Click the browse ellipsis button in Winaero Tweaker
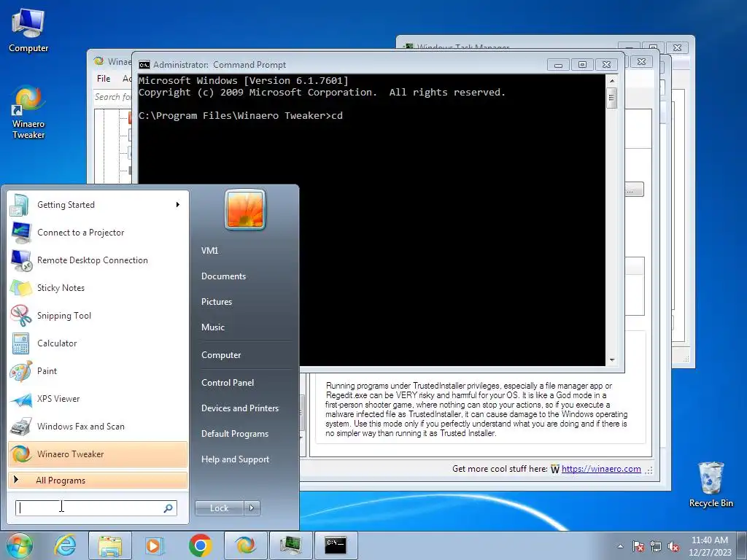This screenshot has height=560, width=747. point(634,190)
